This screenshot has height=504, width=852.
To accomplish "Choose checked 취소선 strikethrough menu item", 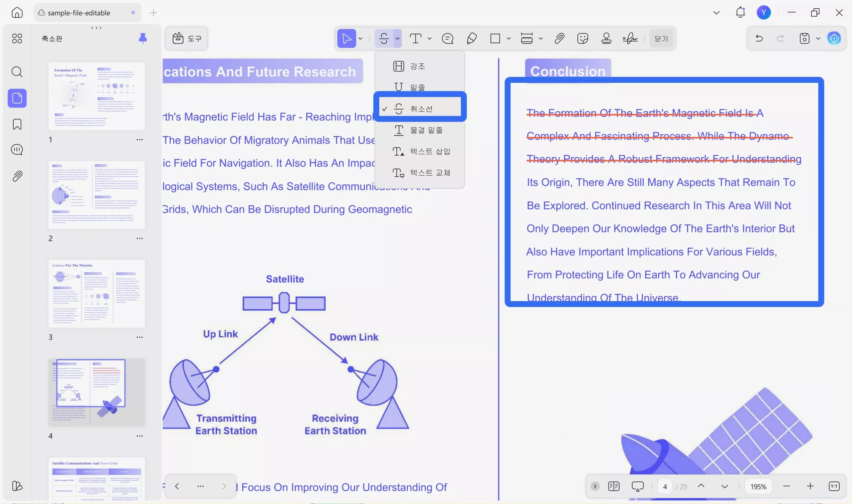I will point(420,109).
